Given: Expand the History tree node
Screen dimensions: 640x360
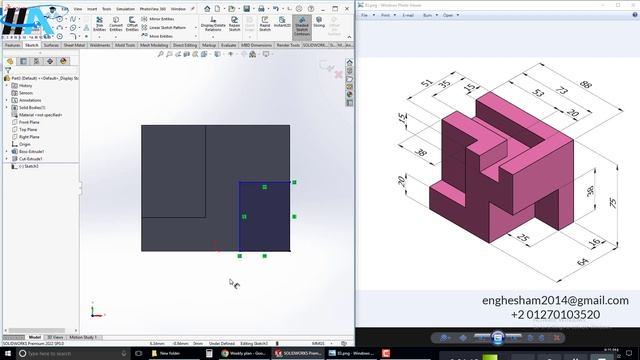Looking at the screenshot, I should click(7, 86).
